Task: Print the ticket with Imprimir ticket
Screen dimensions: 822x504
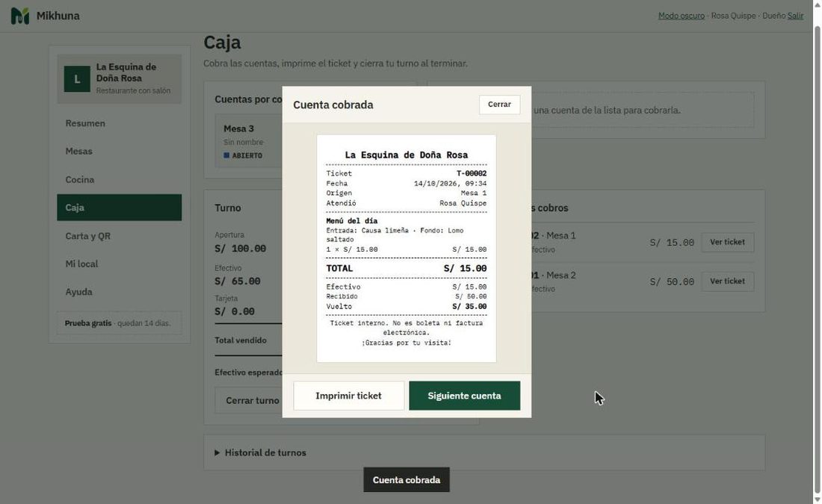Action: tap(349, 396)
